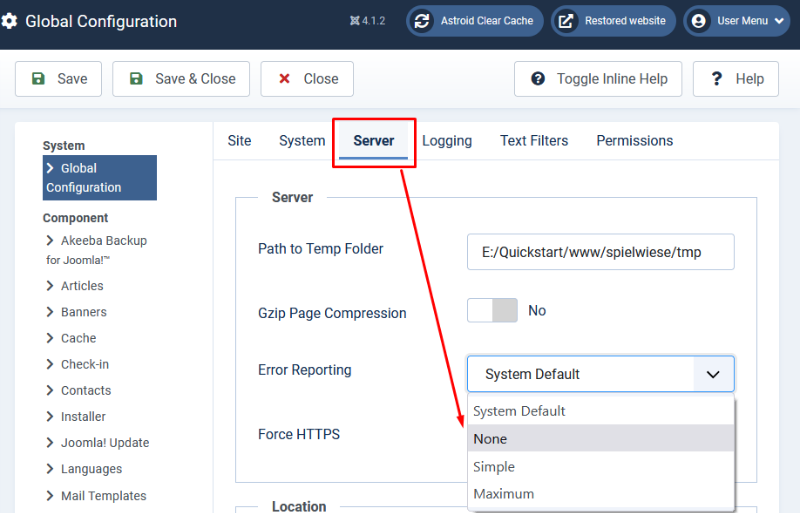
Task: Click the Global Configuration gear icon
Action: coord(9,21)
